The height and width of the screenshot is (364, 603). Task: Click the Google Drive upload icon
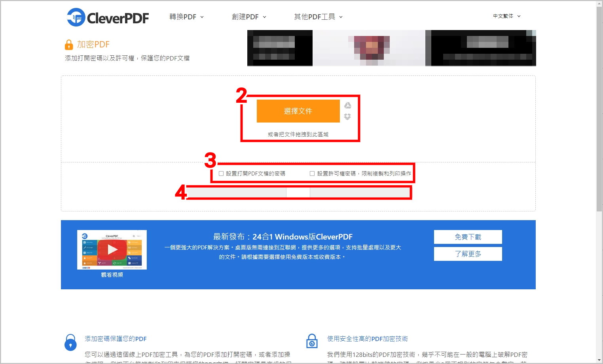[x=347, y=106]
